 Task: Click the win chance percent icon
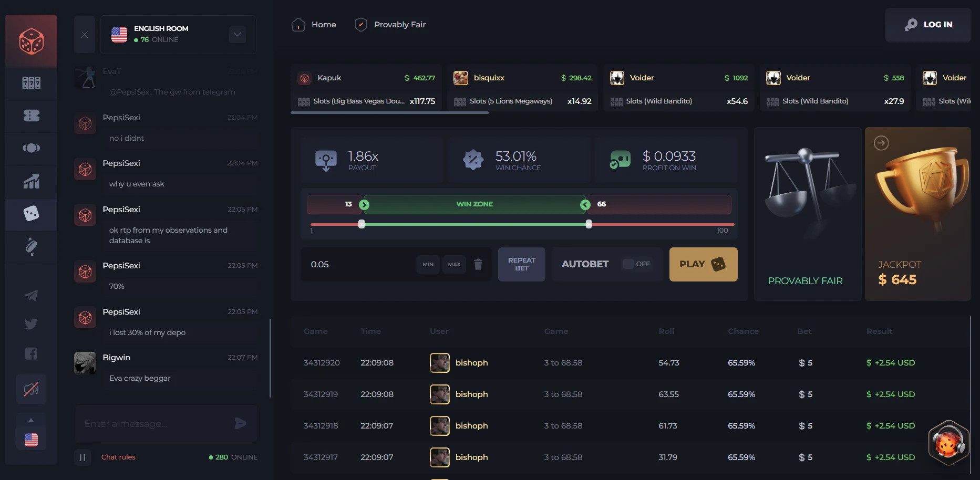473,160
